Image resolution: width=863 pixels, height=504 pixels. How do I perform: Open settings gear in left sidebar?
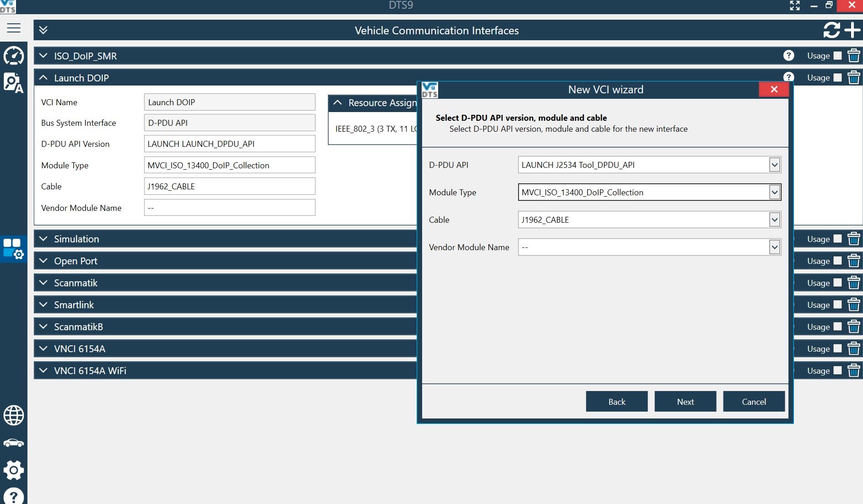(x=14, y=470)
